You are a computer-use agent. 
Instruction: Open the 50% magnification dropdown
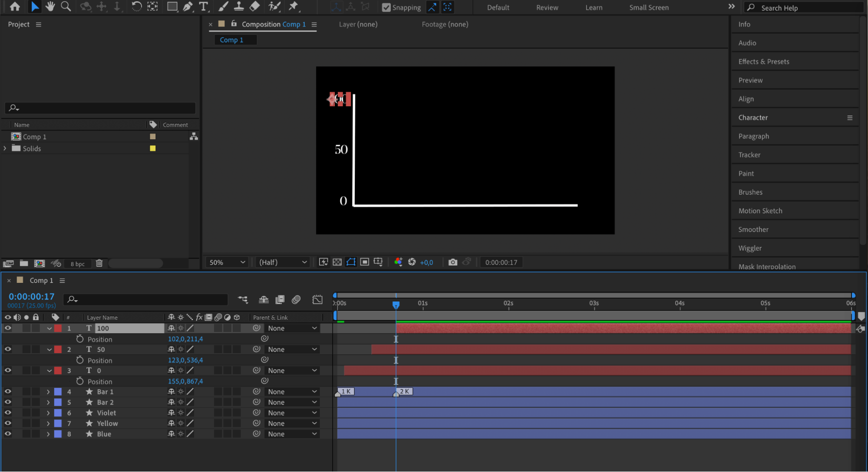click(x=228, y=262)
